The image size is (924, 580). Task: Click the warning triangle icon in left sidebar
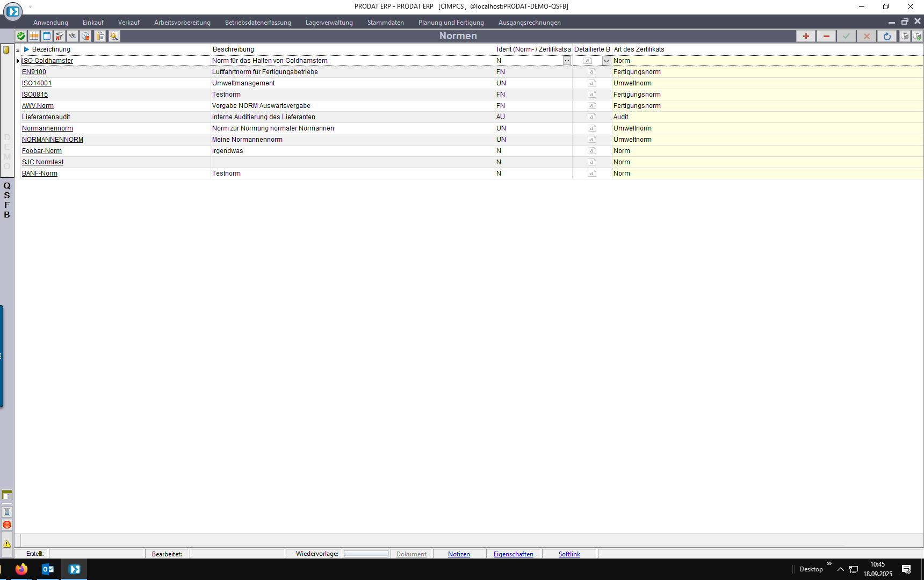click(7, 543)
